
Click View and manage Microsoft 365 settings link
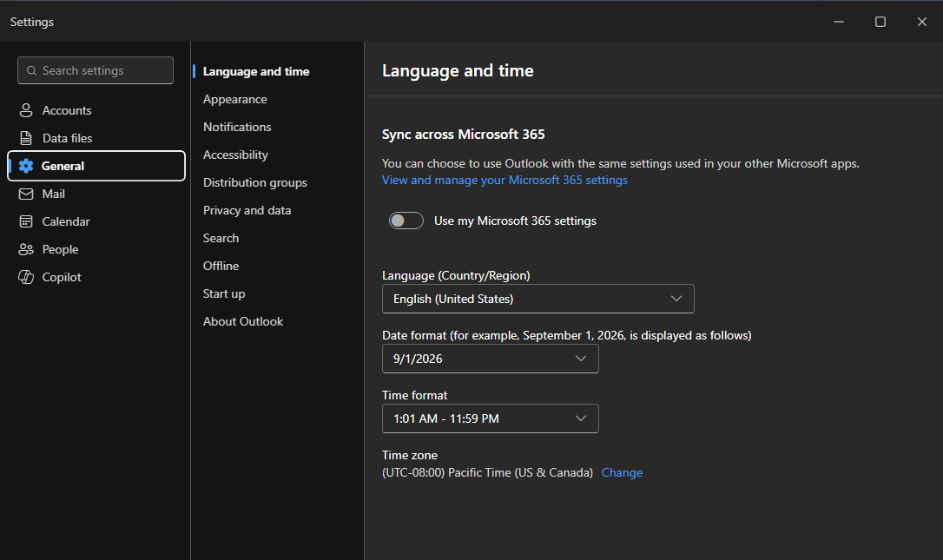click(504, 180)
